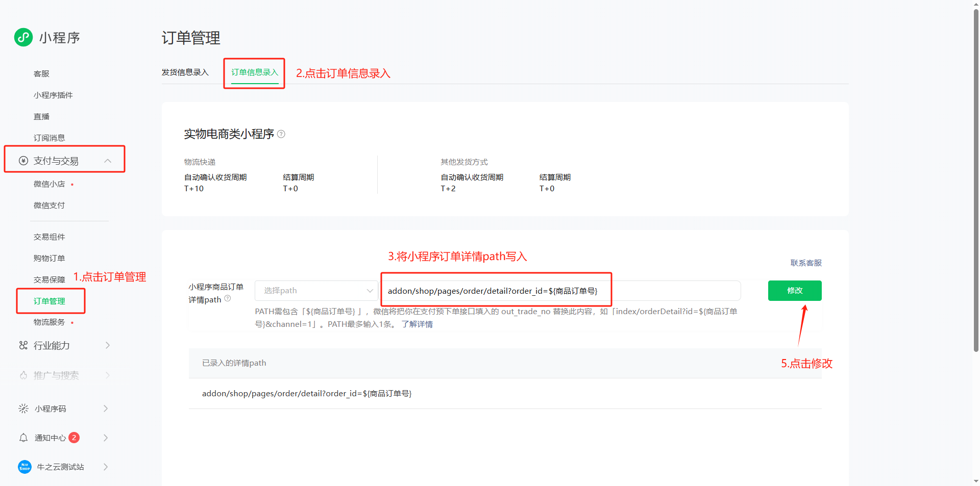Collapse the 支付与交易 menu section
The height and width of the screenshot is (486, 980).
pos(108,161)
